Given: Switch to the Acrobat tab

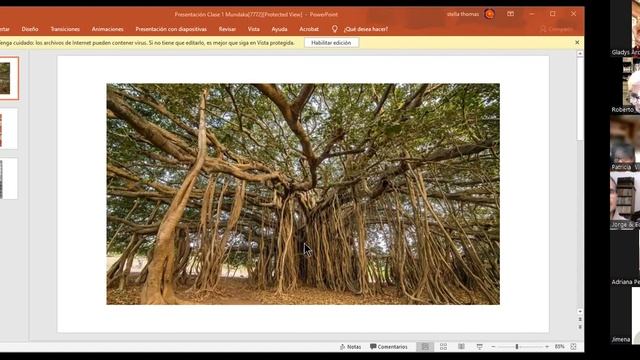Looking at the screenshot, I should tap(309, 29).
